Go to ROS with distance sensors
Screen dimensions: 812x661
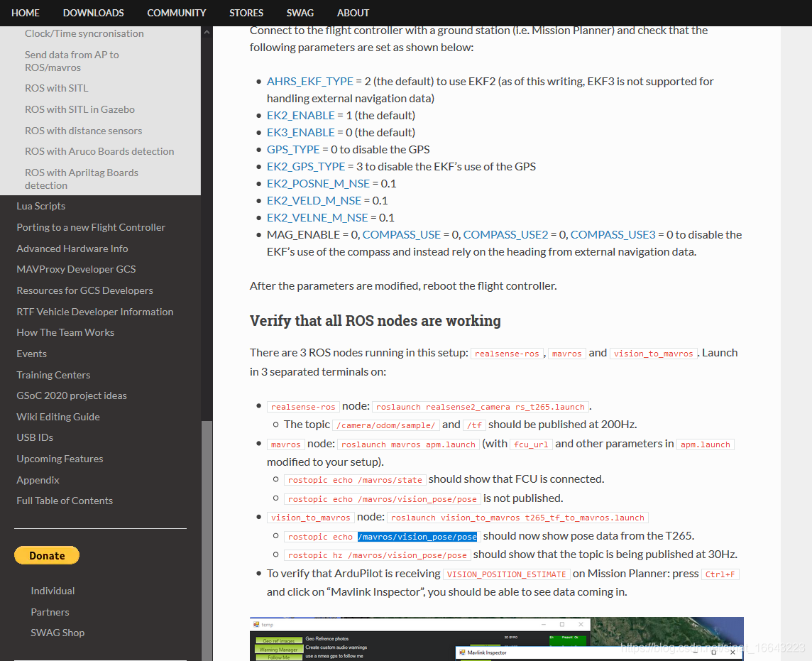[x=83, y=131]
